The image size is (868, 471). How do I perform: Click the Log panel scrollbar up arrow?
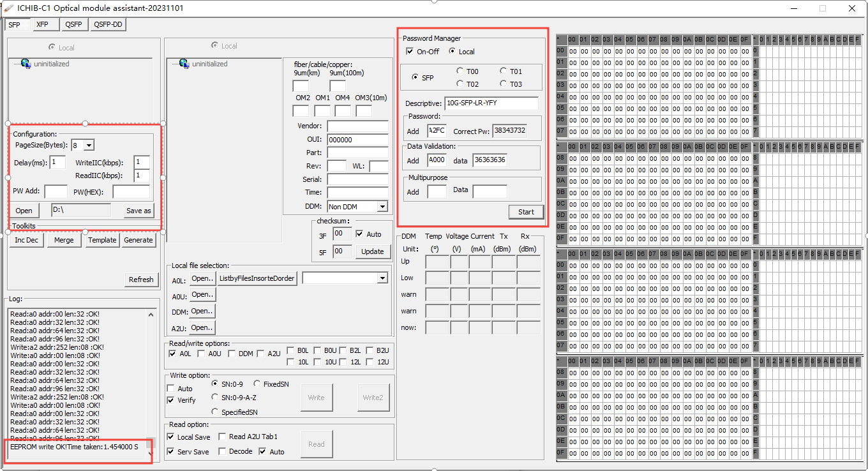click(151, 314)
